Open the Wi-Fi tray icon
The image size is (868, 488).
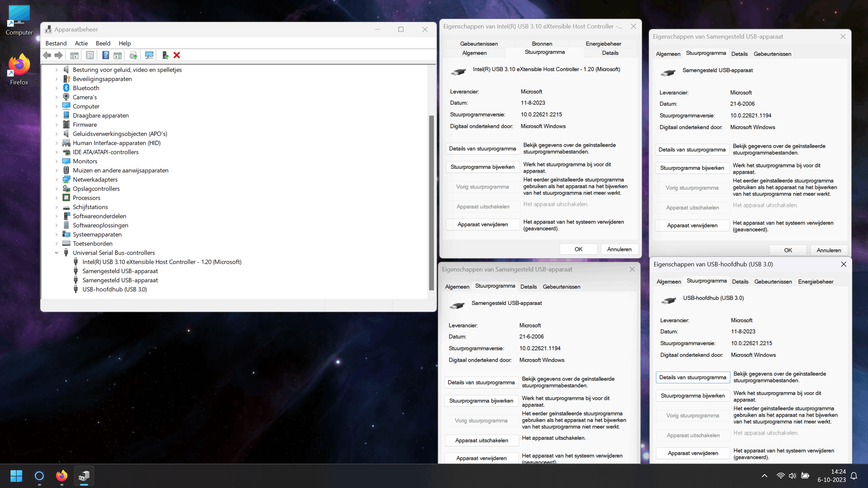[x=781, y=476]
